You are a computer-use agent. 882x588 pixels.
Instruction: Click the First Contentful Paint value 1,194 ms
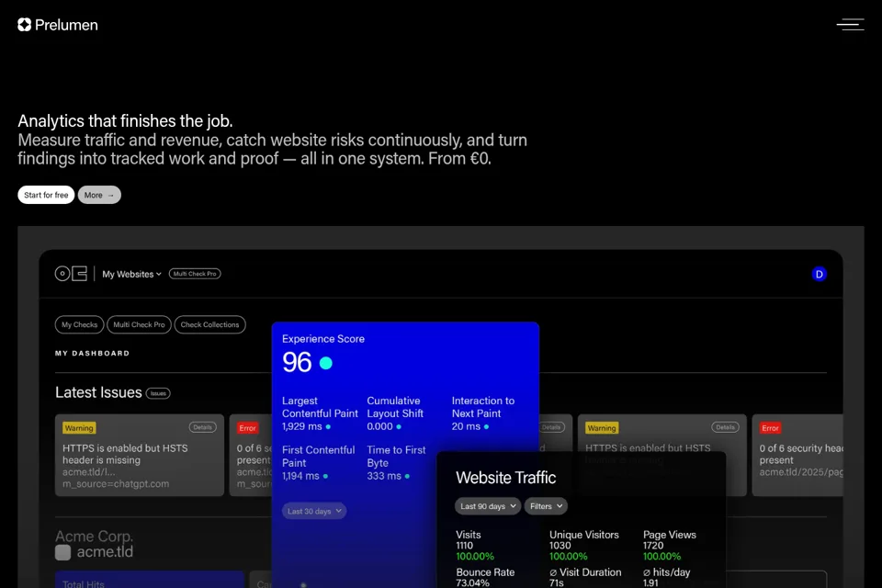tap(300, 476)
